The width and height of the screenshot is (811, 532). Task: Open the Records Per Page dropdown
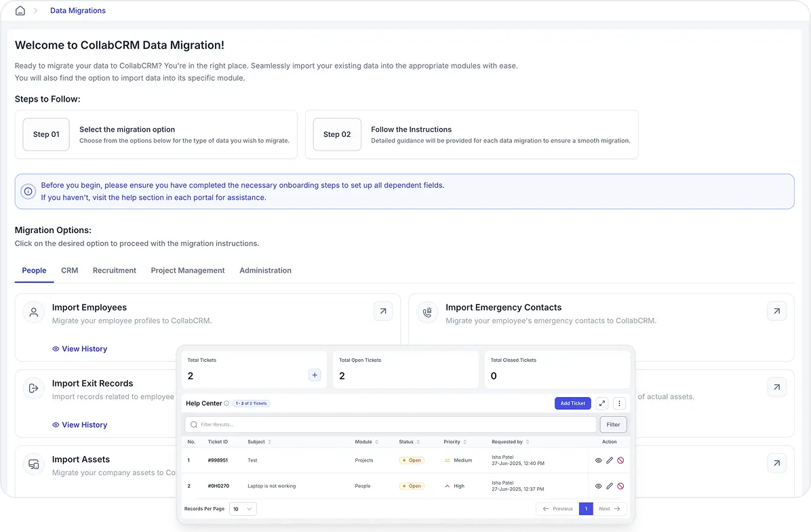(242, 508)
